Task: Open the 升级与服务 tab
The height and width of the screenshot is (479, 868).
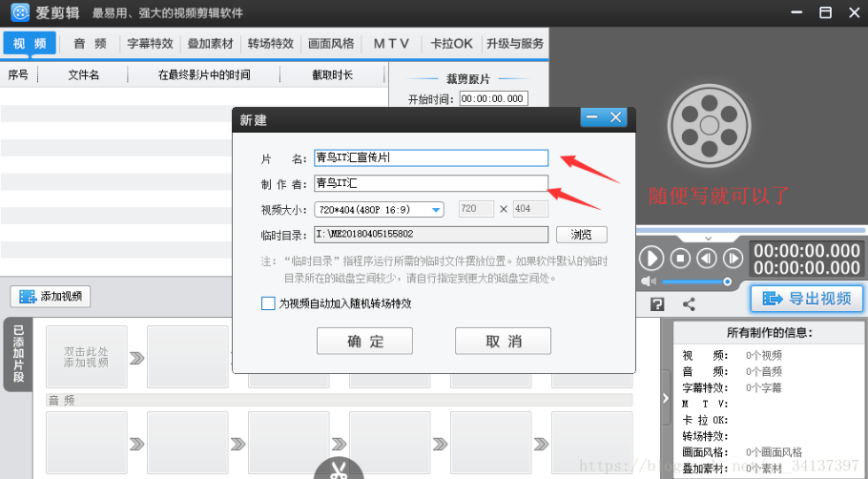Action: click(x=515, y=43)
